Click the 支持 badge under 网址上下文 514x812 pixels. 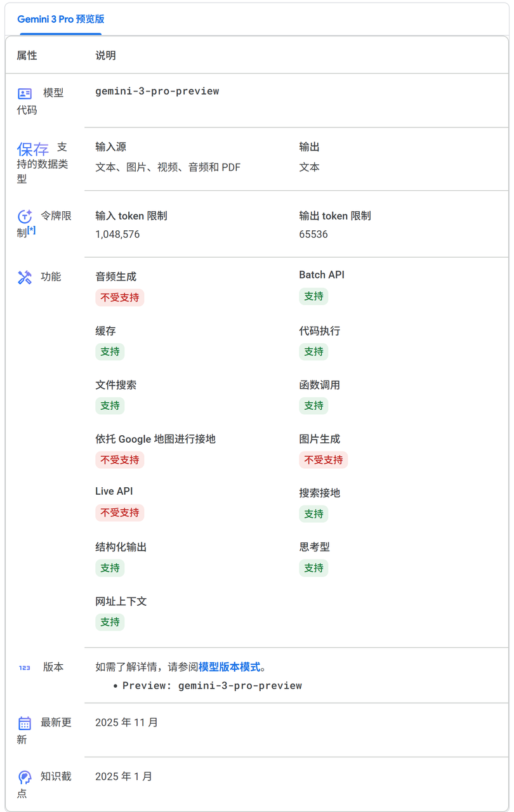110,622
